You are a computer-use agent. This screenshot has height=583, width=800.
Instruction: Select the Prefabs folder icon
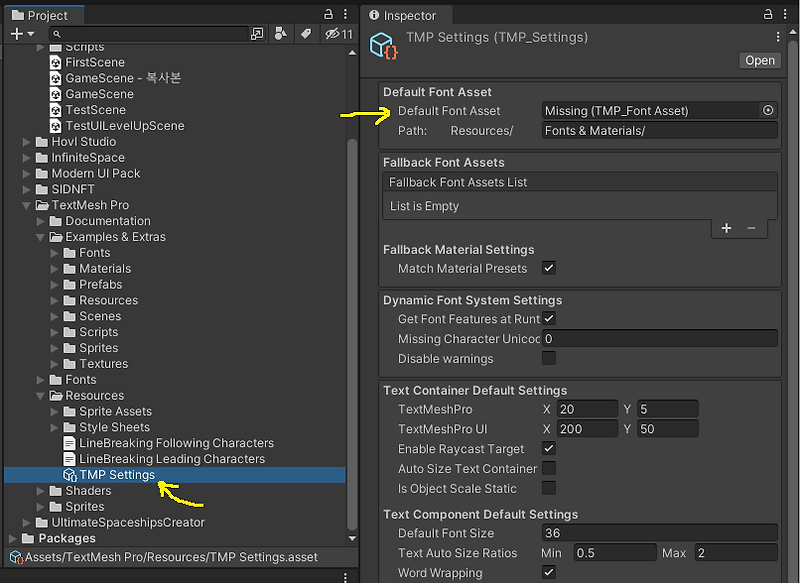pos(69,284)
